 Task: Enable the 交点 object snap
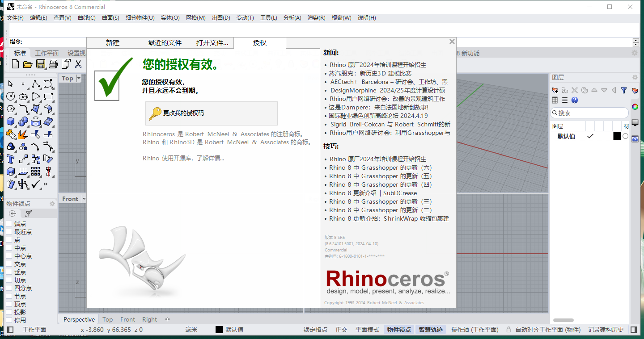click(8, 264)
